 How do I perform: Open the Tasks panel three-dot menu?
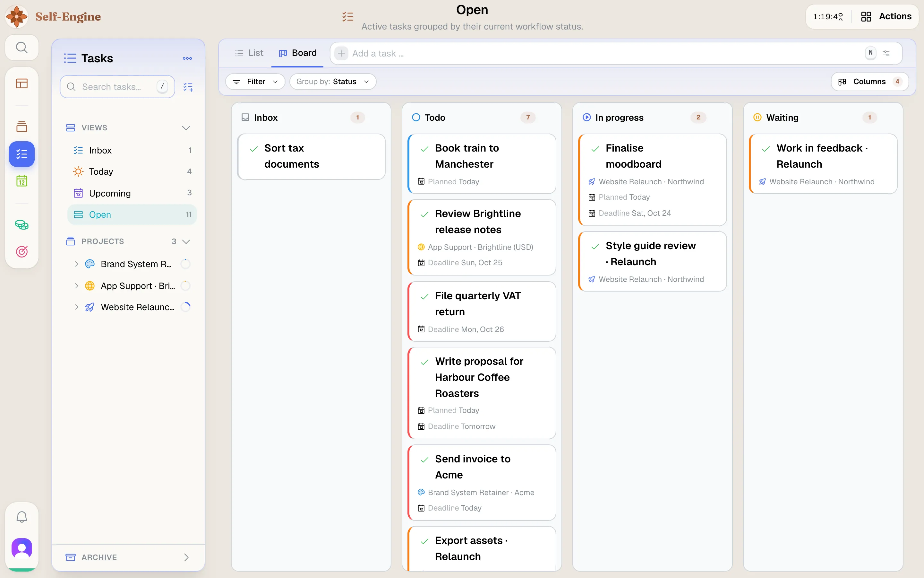click(x=187, y=58)
